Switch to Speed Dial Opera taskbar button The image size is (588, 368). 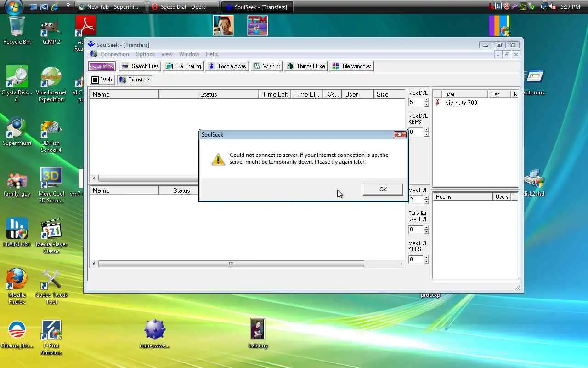[x=183, y=7]
